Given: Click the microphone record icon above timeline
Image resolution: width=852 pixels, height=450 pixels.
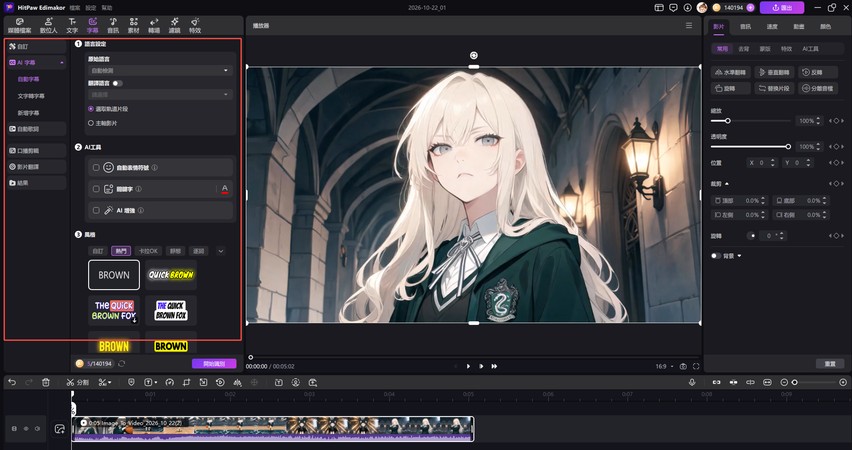Looking at the screenshot, I should [x=692, y=383].
